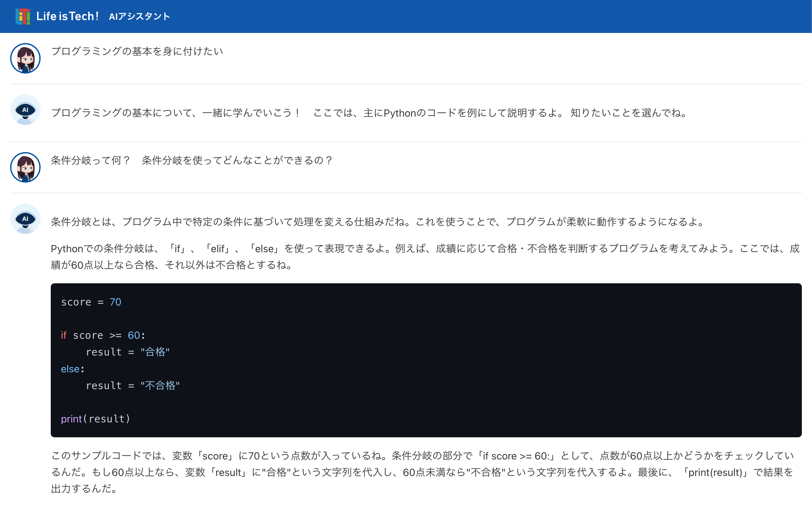
Task: Click inside the dark code block showing score = 70
Action: pos(91,302)
